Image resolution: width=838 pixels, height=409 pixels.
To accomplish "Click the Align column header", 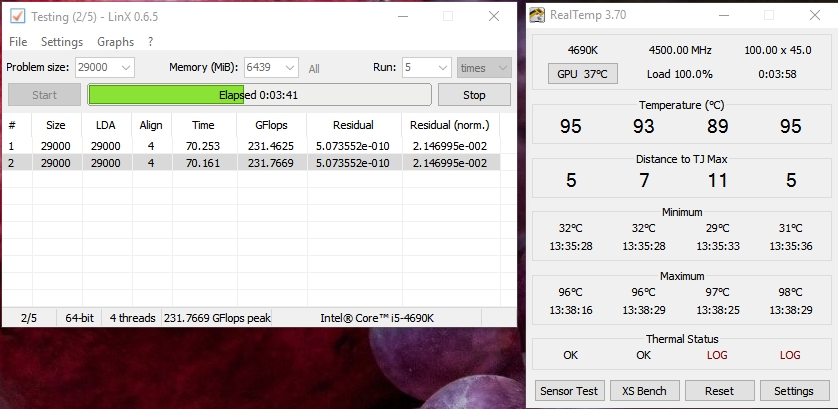I will pyautogui.click(x=151, y=125).
